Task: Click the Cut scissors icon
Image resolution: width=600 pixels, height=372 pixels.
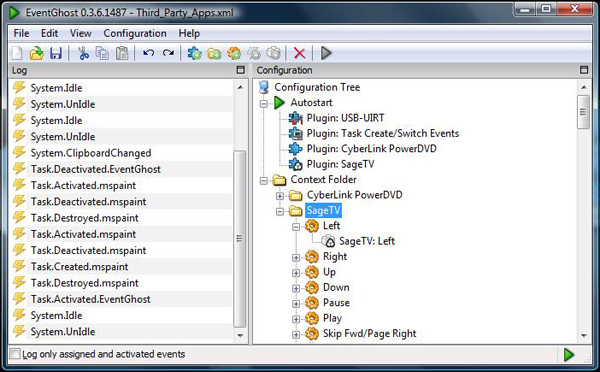Action: 83,53
